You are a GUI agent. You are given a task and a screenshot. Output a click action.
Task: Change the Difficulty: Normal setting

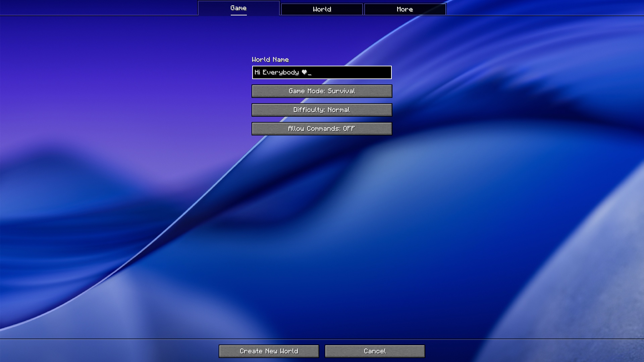(x=322, y=110)
